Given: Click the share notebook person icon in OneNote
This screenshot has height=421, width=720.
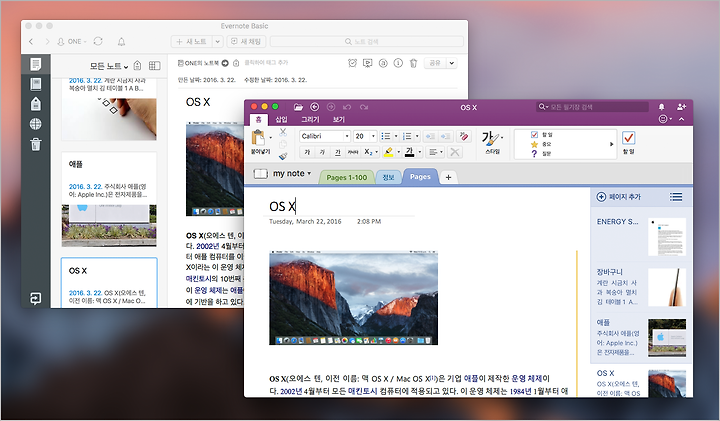Looking at the screenshot, I should [x=681, y=107].
